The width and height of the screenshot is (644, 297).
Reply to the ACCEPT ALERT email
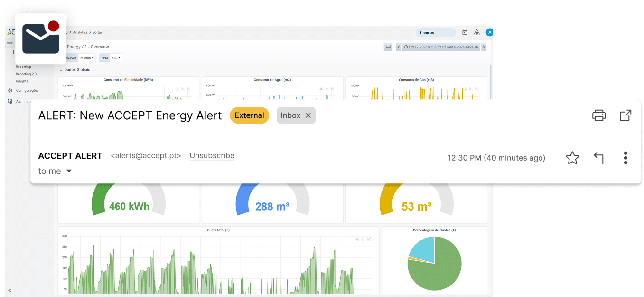coord(599,158)
